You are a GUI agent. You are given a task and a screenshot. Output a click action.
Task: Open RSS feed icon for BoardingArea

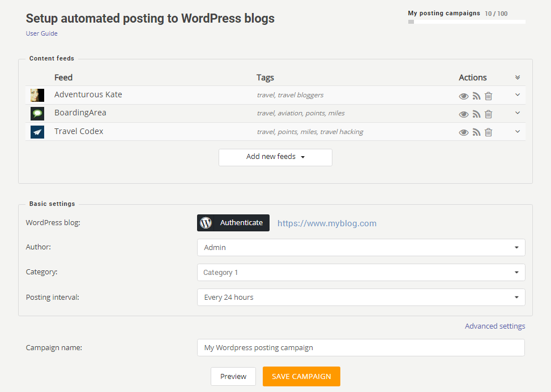[476, 114]
